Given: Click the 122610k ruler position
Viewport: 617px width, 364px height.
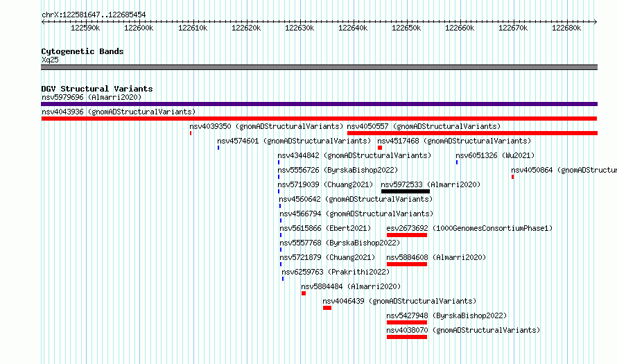Looking at the screenshot, I should (x=193, y=28).
